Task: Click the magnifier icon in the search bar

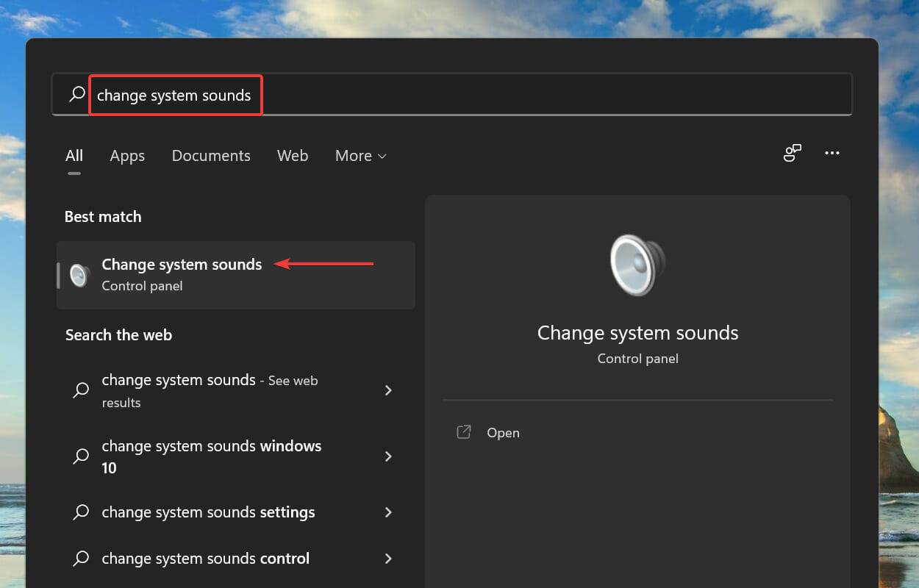Action: click(76, 93)
